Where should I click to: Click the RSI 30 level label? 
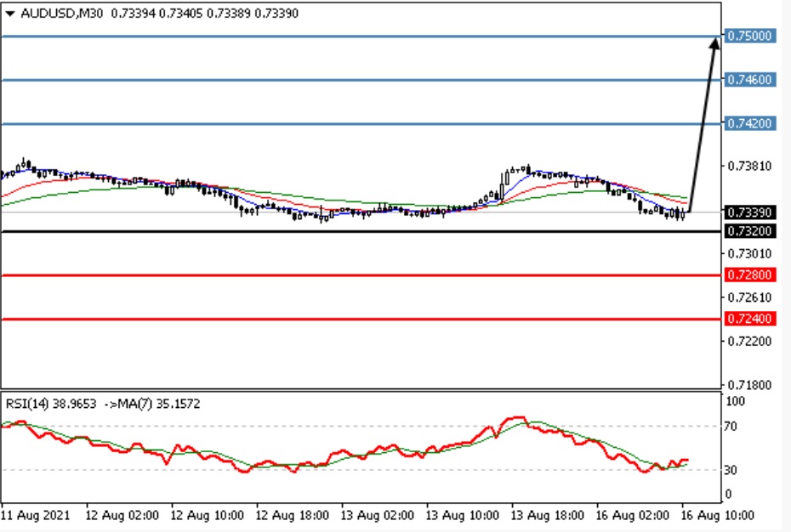(731, 470)
